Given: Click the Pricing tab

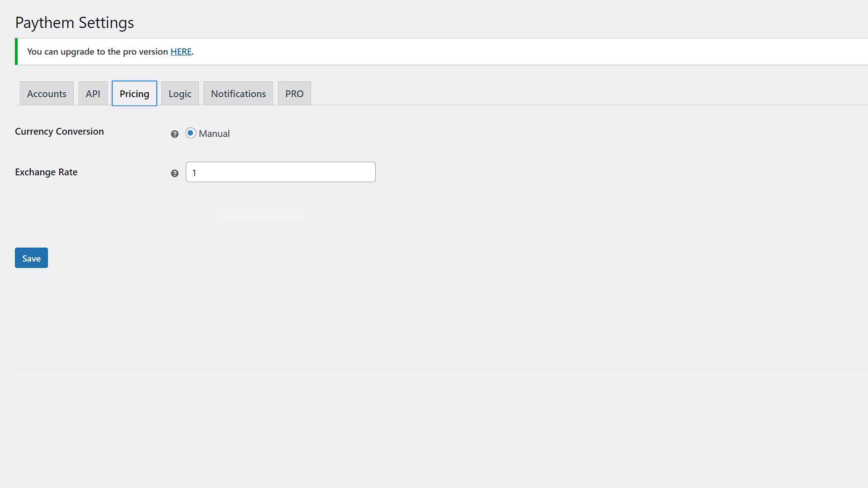Looking at the screenshot, I should pyautogui.click(x=134, y=94).
